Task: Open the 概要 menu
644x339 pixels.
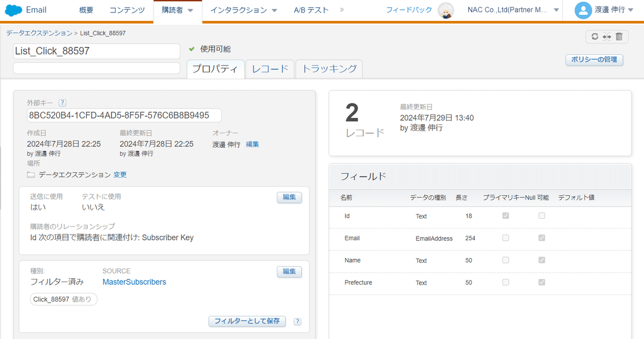Action: click(86, 10)
